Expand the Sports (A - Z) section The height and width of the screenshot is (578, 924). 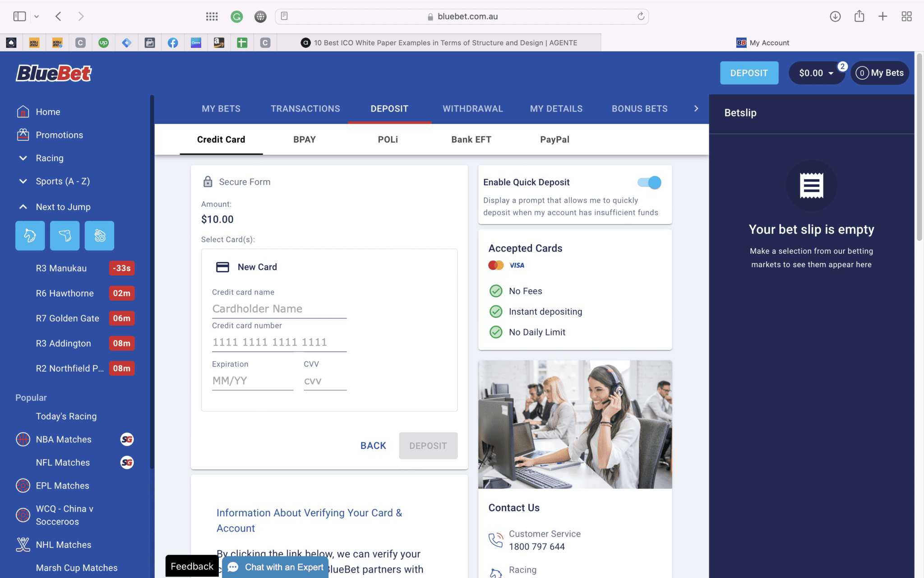coord(23,181)
